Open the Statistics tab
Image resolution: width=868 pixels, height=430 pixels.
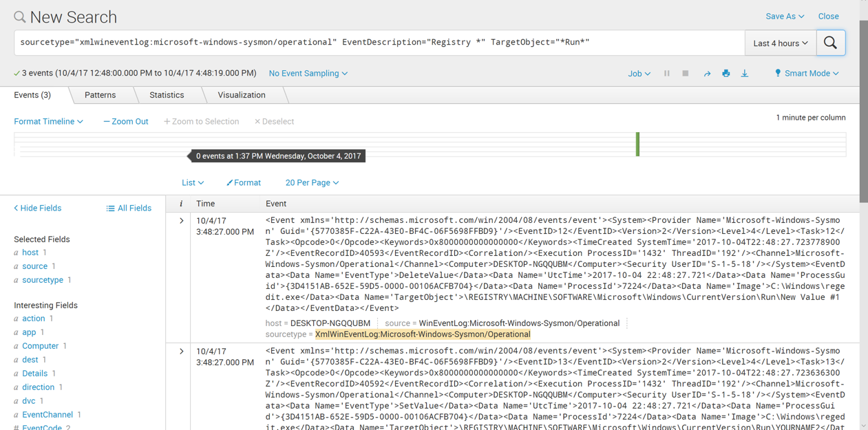(x=167, y=95)
